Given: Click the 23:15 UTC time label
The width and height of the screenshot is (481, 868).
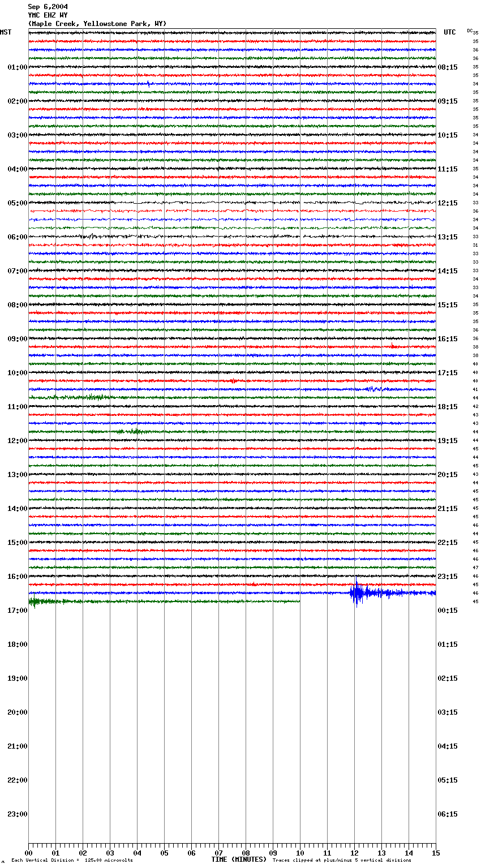Looking at the screenshot, I should pos(448,577).
